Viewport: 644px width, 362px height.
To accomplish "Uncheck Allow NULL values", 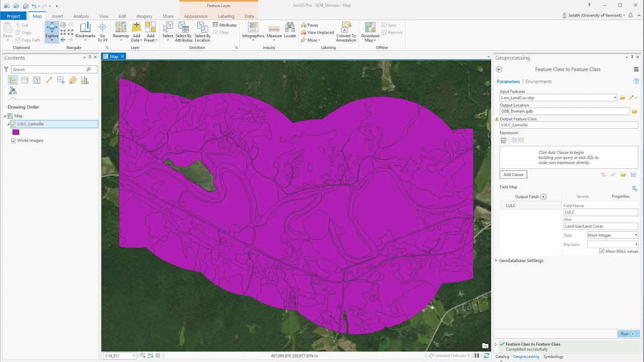I will [x=602, y=251].
